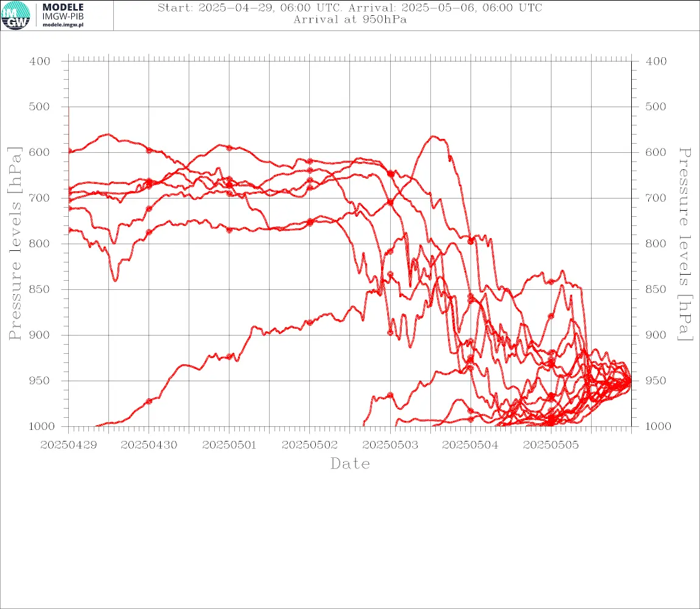Click right axis value 700
The image size is (700, 609).
pos(656,198)
